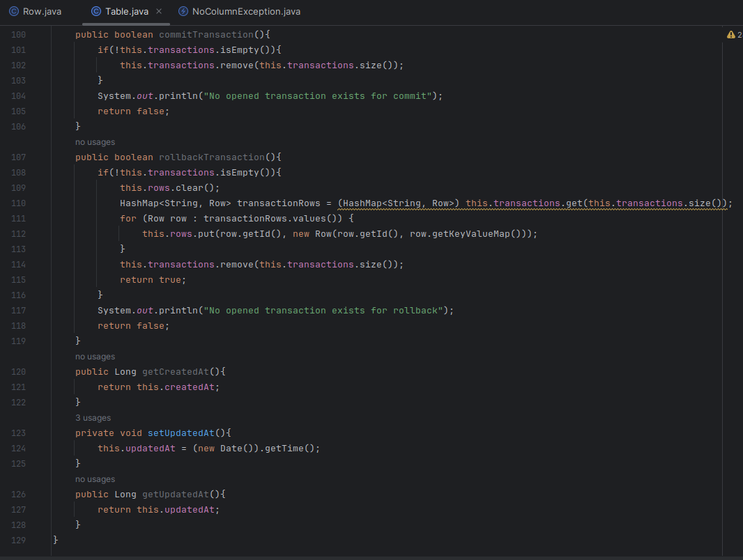Image resolution: width=743 pixels, height=560 pixels.
Task: Click 'new Date()' expression on line 124
Action: click(x=226, y=449)
